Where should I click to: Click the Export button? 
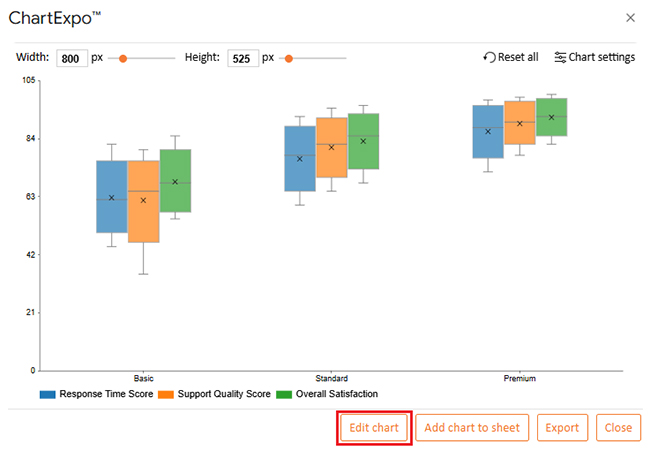click(562, 428)
